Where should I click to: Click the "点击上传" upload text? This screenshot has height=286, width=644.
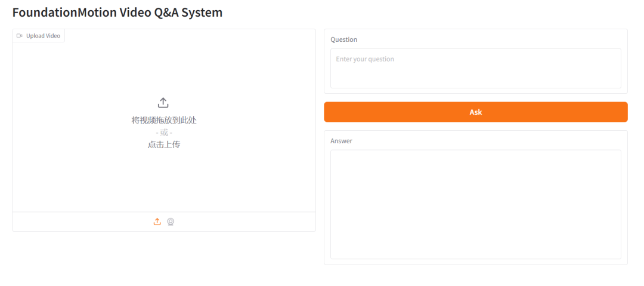pos(163,144)
